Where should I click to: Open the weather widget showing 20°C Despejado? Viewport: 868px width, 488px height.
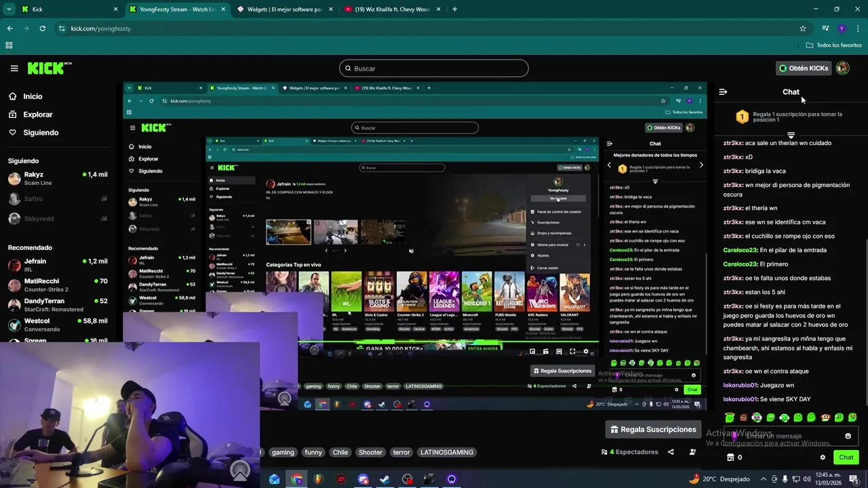720,479
